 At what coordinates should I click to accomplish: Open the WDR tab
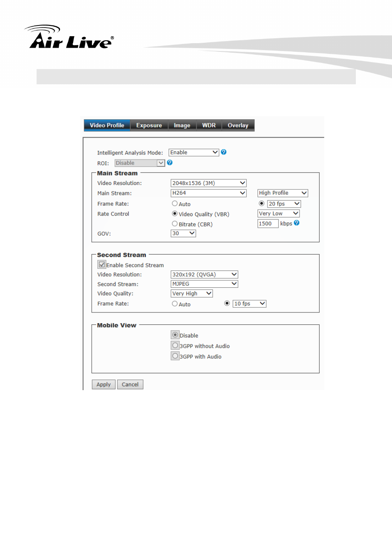click(x=209, y=125)
